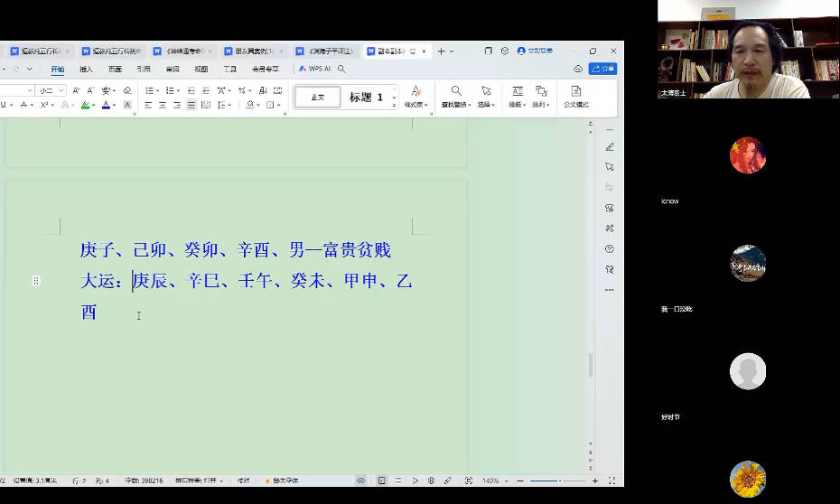Apply the 正文 body text style
The height and width of the screenshot is (504, 840).
(318, 97)
